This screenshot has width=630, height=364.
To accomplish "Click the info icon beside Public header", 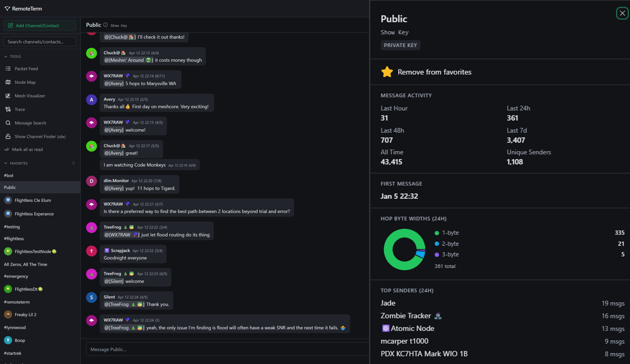I will 105,25.
